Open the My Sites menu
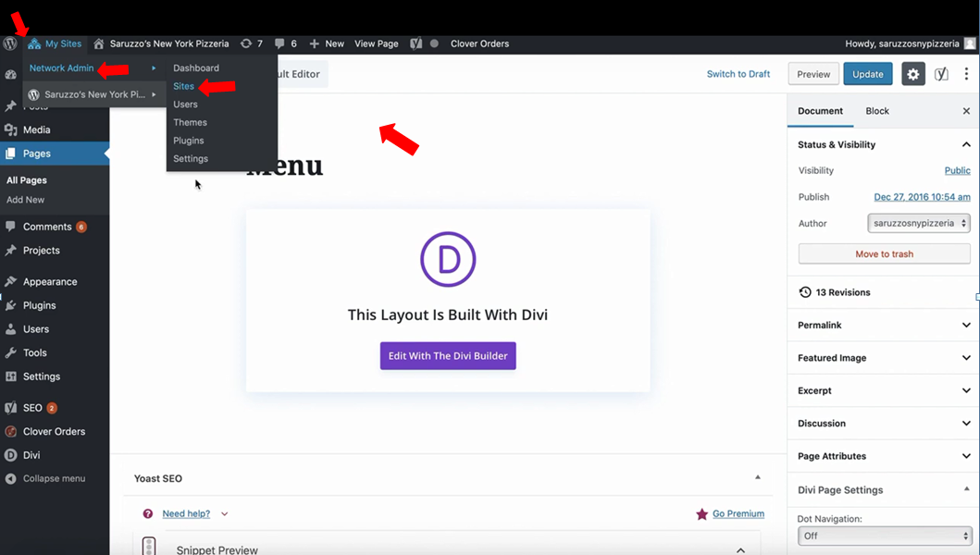Viewport: 980px width, 555px height. click(55, 43)
